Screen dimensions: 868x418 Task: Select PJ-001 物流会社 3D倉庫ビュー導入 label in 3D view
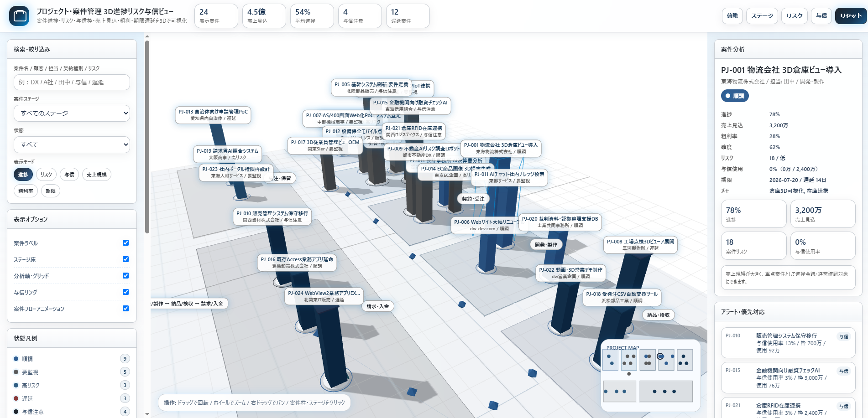tap(501, 148)
